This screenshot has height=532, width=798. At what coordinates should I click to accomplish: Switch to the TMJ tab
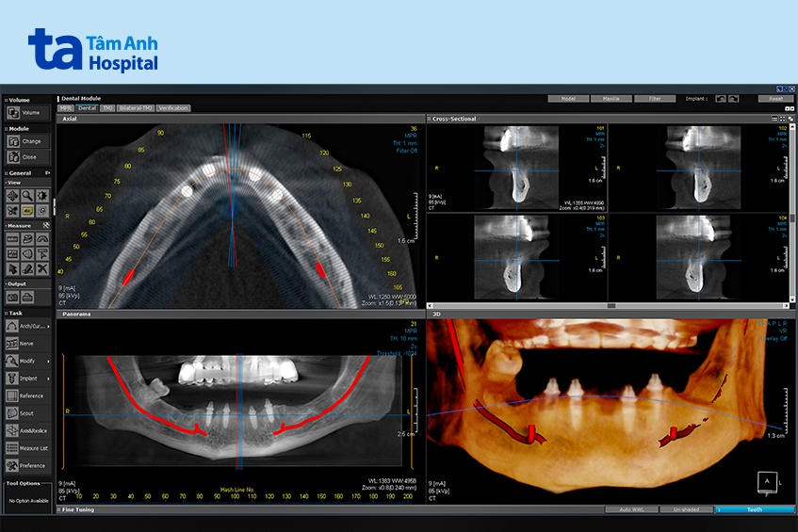point(108,108)
